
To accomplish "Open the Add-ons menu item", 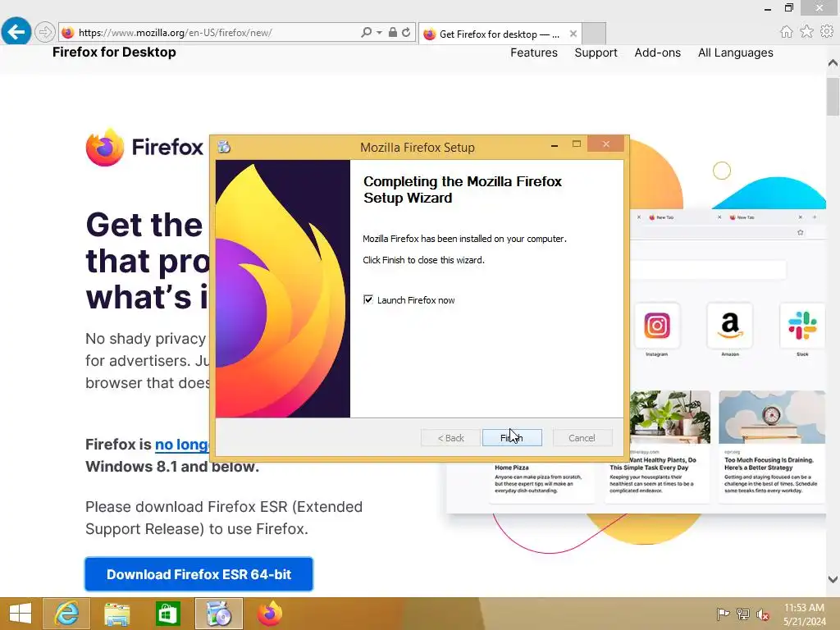I will [657, 52].
